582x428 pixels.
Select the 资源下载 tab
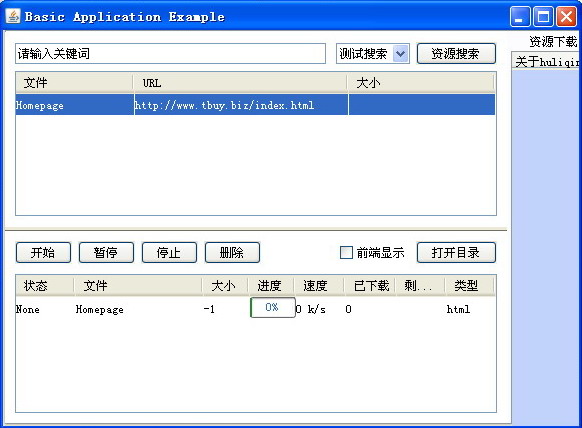553,41
